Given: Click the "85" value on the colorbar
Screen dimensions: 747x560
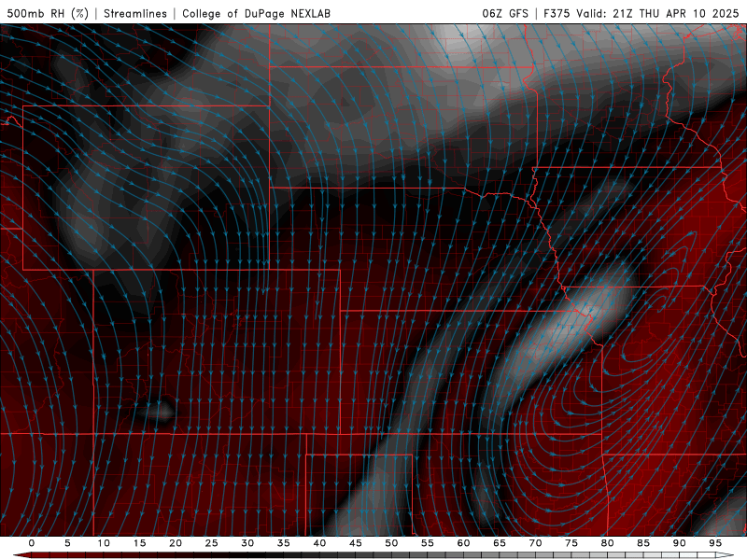Looking at the screenshot, I should tap(643, 543).
